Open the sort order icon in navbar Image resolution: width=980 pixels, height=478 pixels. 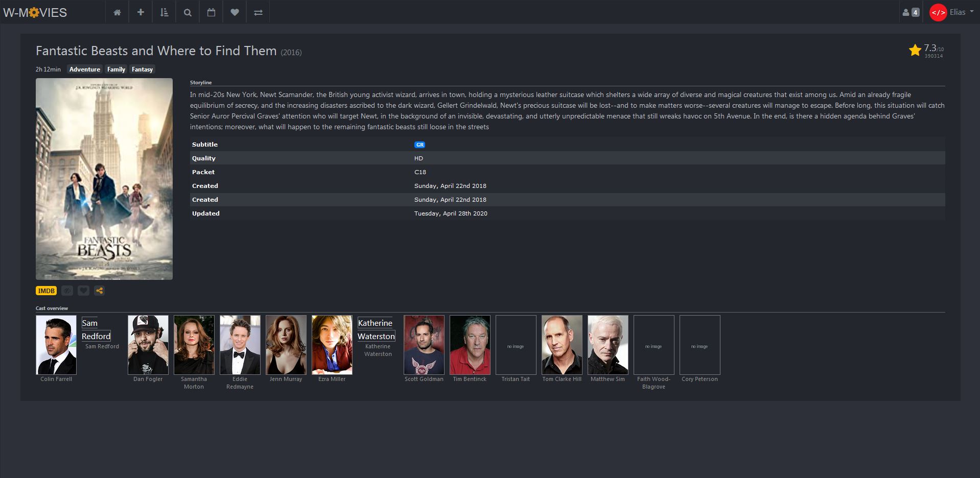pyautogui.click(x=164, y=12)
